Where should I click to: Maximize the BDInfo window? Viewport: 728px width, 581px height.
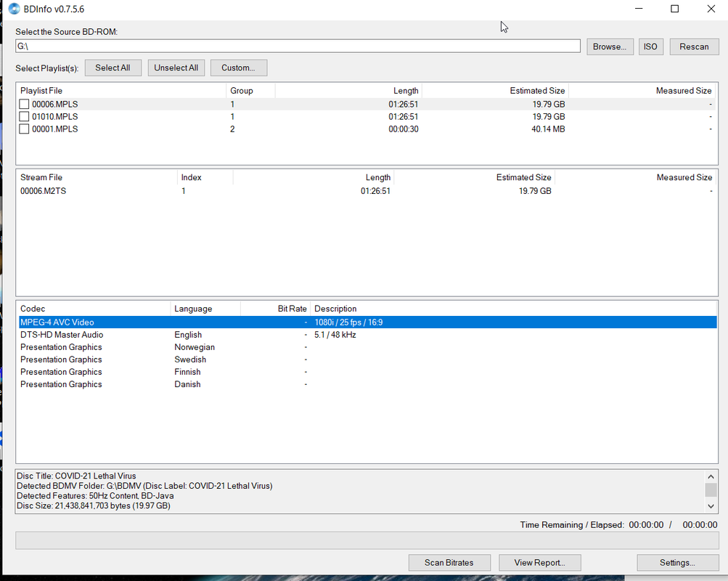[x=674, y=9]
